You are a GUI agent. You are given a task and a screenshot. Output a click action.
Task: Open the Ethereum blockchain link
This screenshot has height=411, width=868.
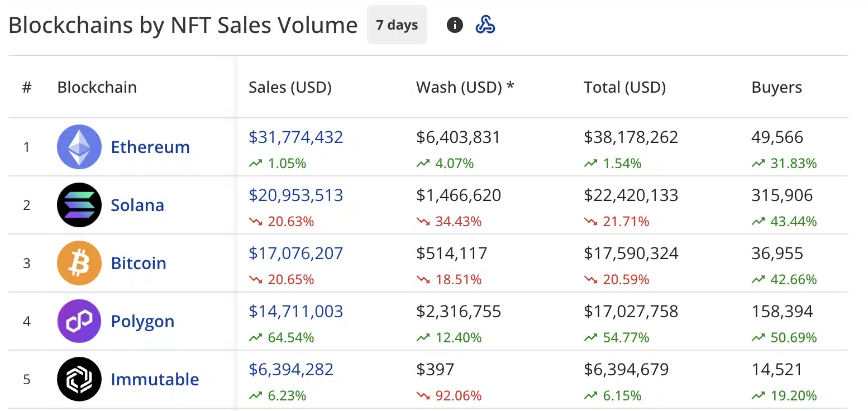pos(150,147)
